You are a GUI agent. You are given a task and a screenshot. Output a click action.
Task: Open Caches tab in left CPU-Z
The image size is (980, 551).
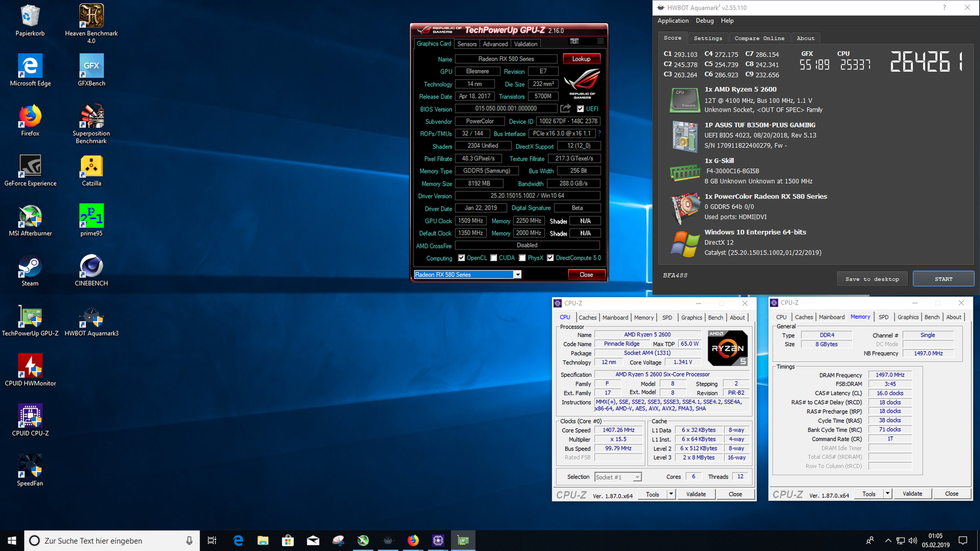[x=587, y=317]
